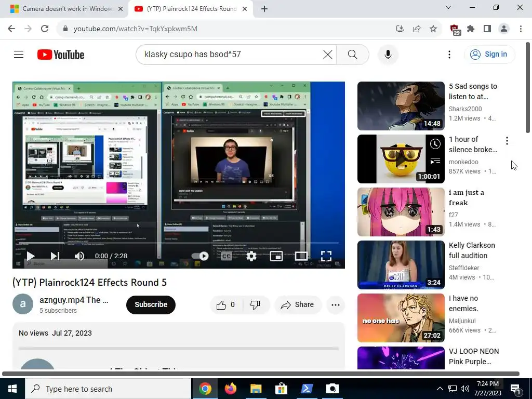This screenshot has width=532, height=399.
Task: Start voice search with the microphone
Action: [x=388, y=54]
